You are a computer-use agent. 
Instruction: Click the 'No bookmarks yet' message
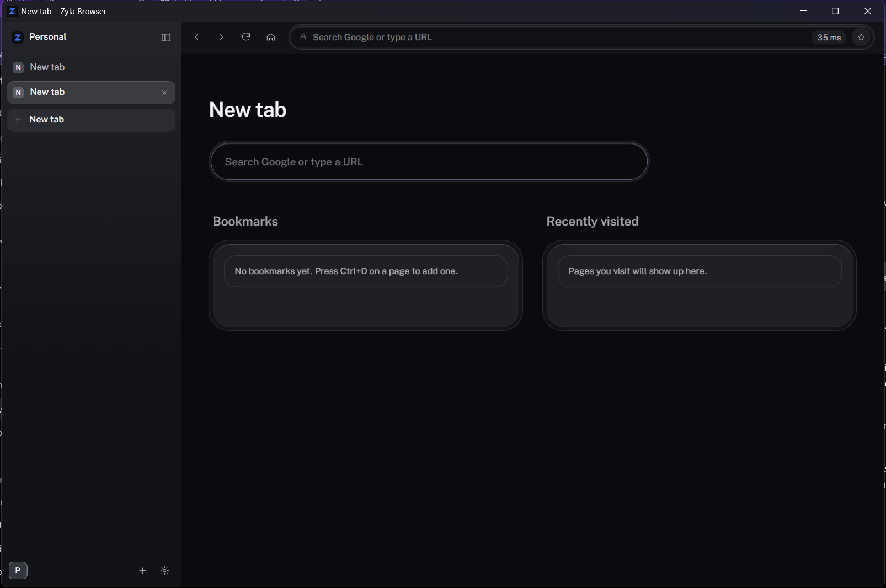(x=346, y=271)
